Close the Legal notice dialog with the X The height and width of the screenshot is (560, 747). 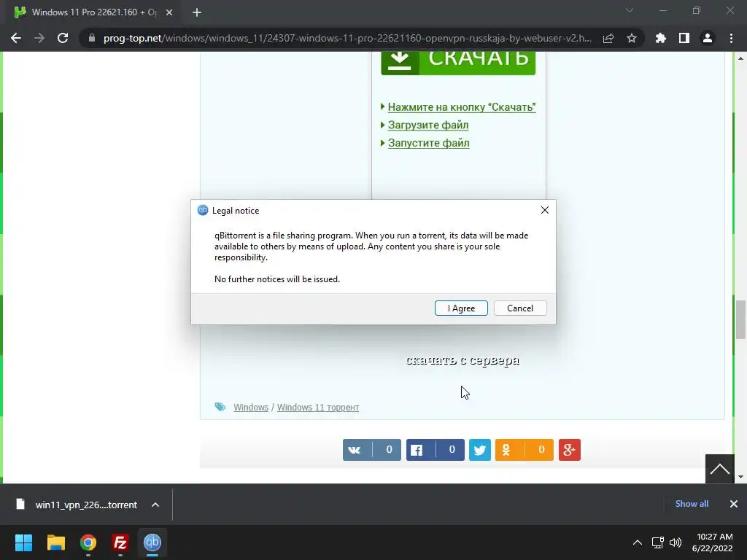(x=544, y=210)
